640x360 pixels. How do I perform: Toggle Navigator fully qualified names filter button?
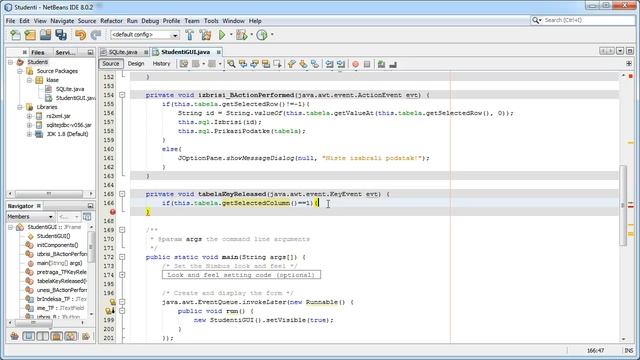pos(86,336)
